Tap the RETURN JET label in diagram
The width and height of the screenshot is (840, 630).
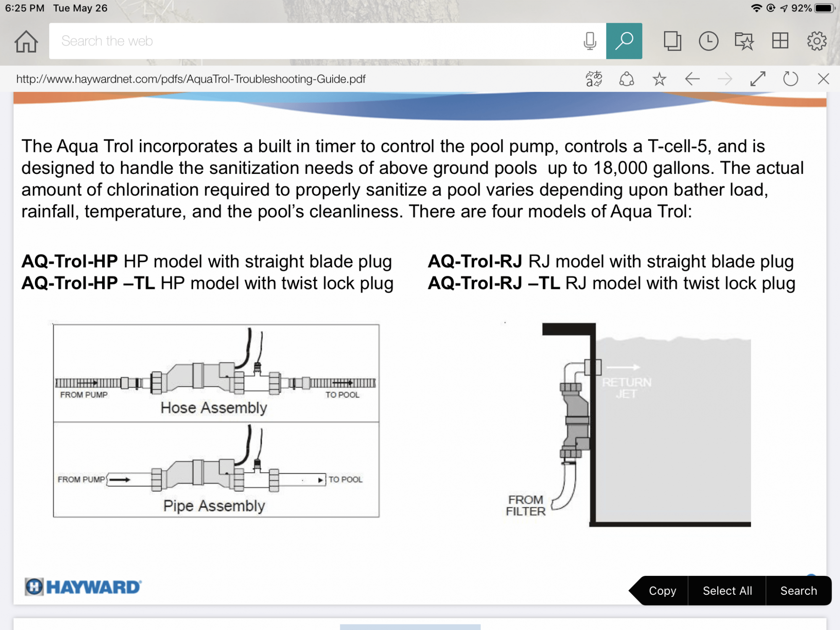626,388
